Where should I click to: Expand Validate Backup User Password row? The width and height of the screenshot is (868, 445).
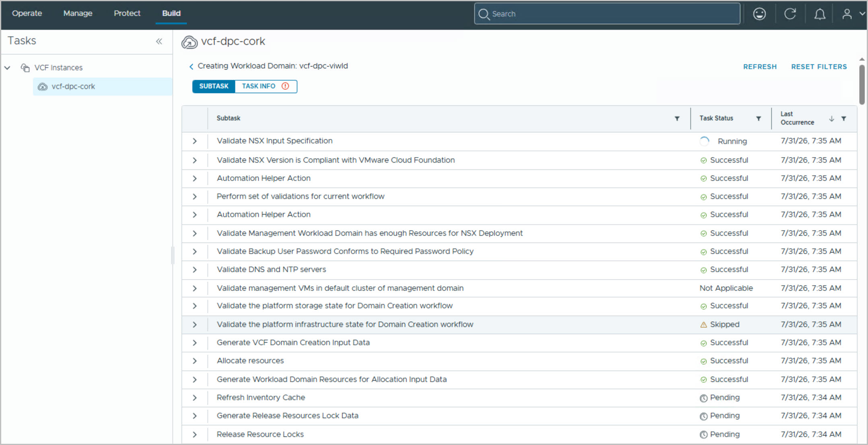coord(195,252)
